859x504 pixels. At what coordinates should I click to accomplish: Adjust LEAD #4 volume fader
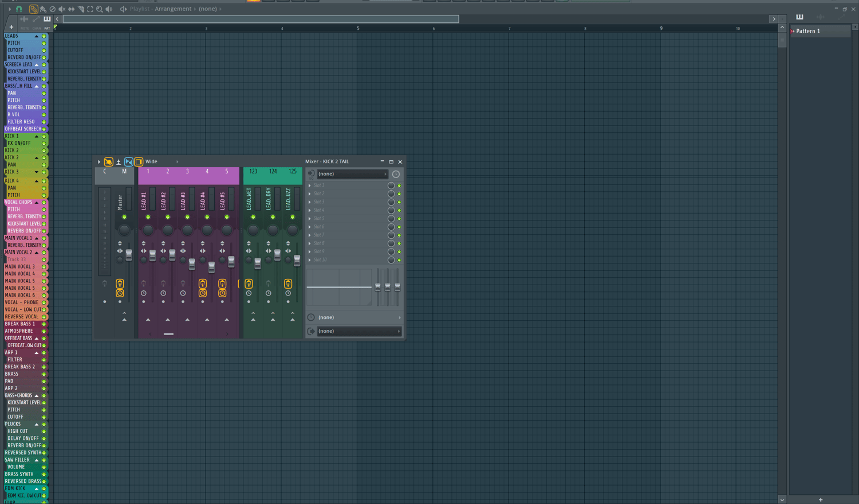coord(212,267)
